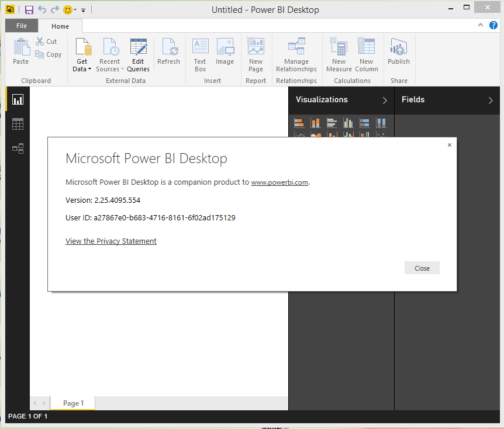Click Paste in the Clipboard group
The image size is (504, 429).
pos(21,51)
